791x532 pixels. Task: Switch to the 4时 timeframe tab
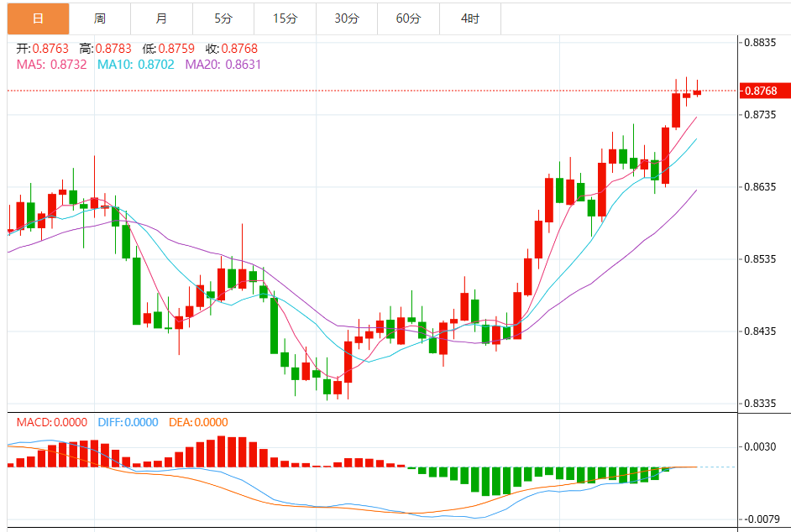470,18
